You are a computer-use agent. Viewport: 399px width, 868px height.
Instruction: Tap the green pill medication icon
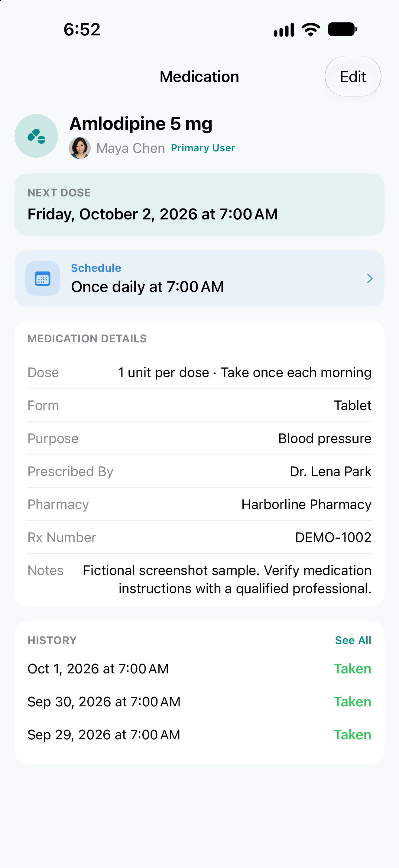coord(36,136)
